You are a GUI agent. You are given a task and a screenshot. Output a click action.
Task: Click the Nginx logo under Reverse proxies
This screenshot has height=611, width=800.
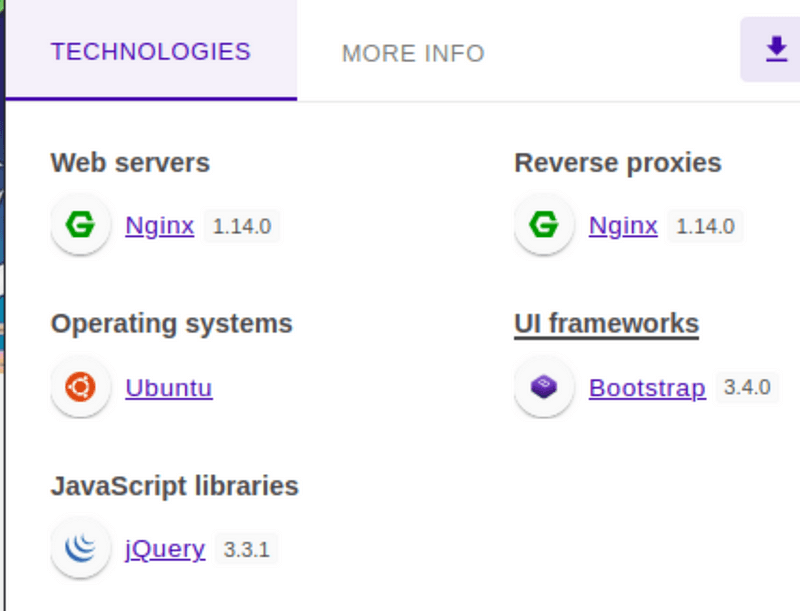tap(544, 225)
